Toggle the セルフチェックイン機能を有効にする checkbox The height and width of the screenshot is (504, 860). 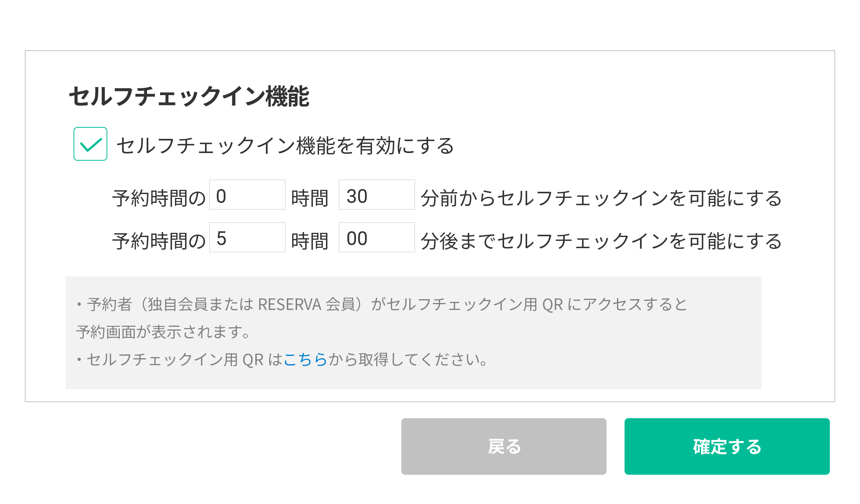[x=90, y=144]
